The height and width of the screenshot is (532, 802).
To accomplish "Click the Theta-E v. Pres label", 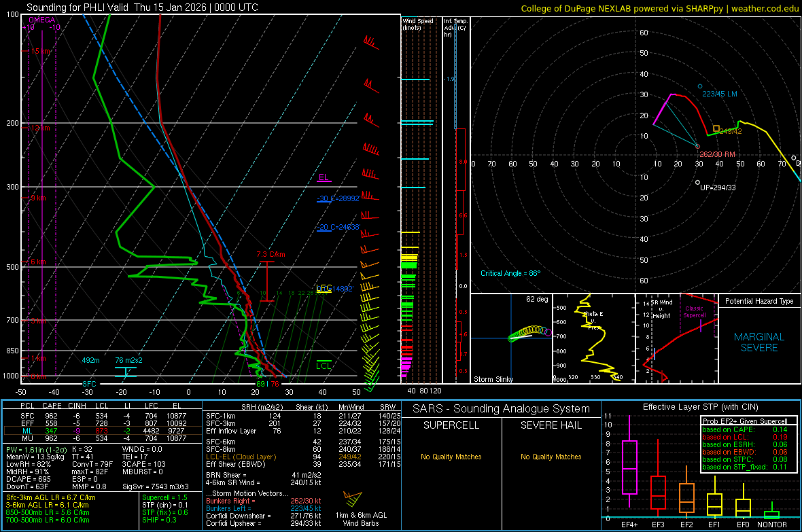I will coord(593,320).
